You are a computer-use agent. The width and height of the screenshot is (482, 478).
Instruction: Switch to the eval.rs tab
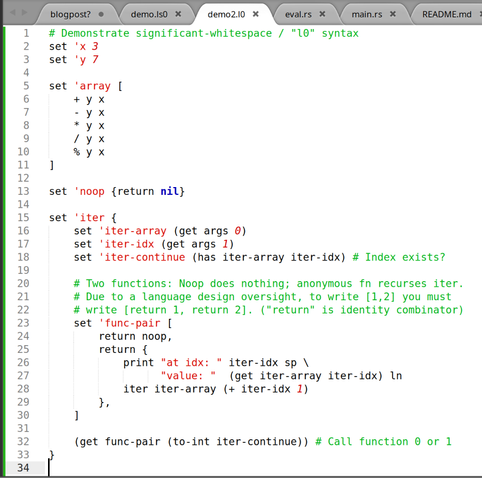click(298, 14)
